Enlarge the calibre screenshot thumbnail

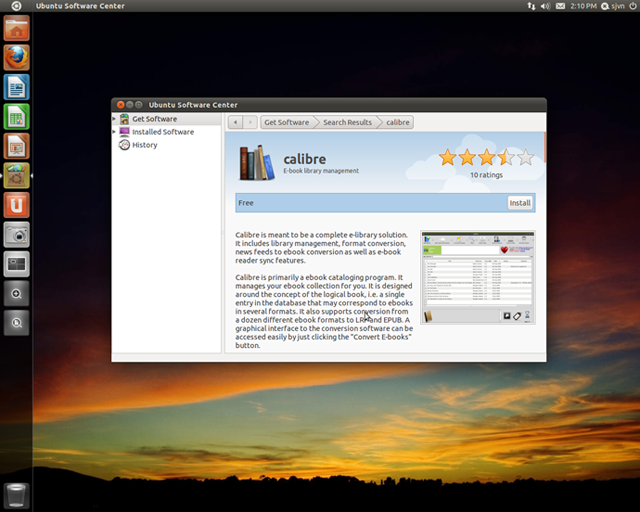click(478, 278)
